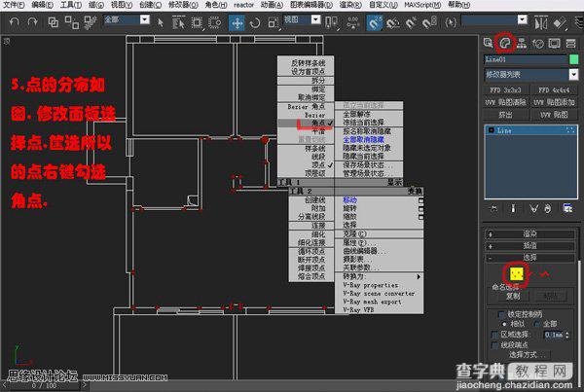Click the 挤出 modifier button
Viewport: 584px width, 392px height.
505,115
